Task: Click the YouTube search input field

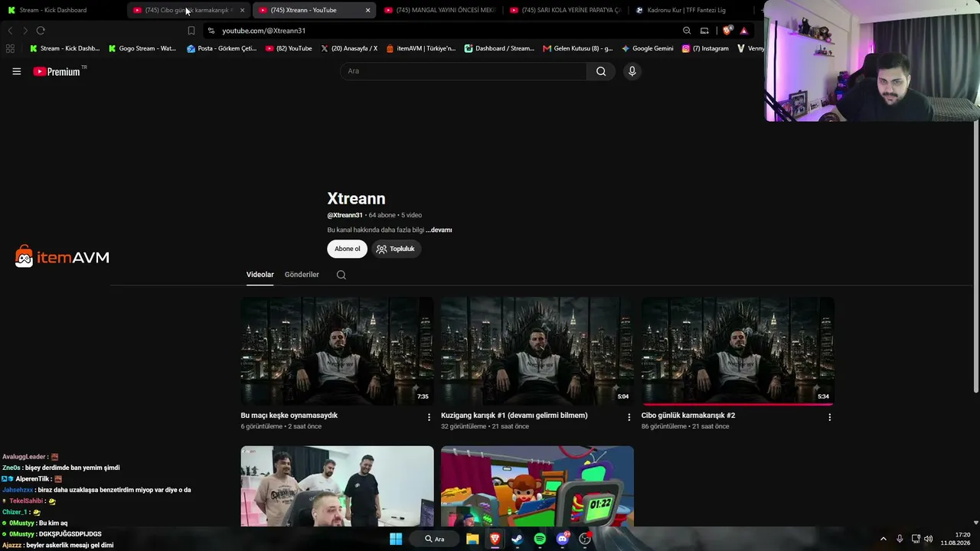Action: tap(463, 71)
